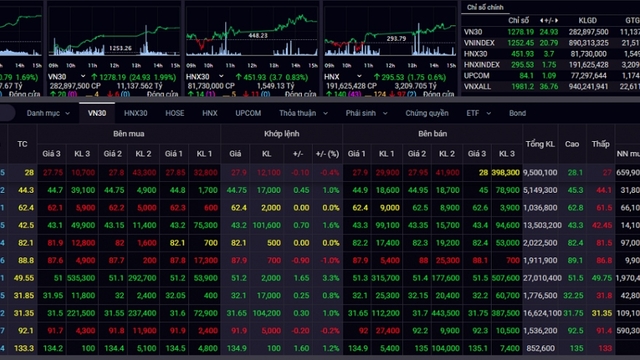
Task: Click matched price 134.9 in Khớp lệnh
Action: tap(236, 348)
